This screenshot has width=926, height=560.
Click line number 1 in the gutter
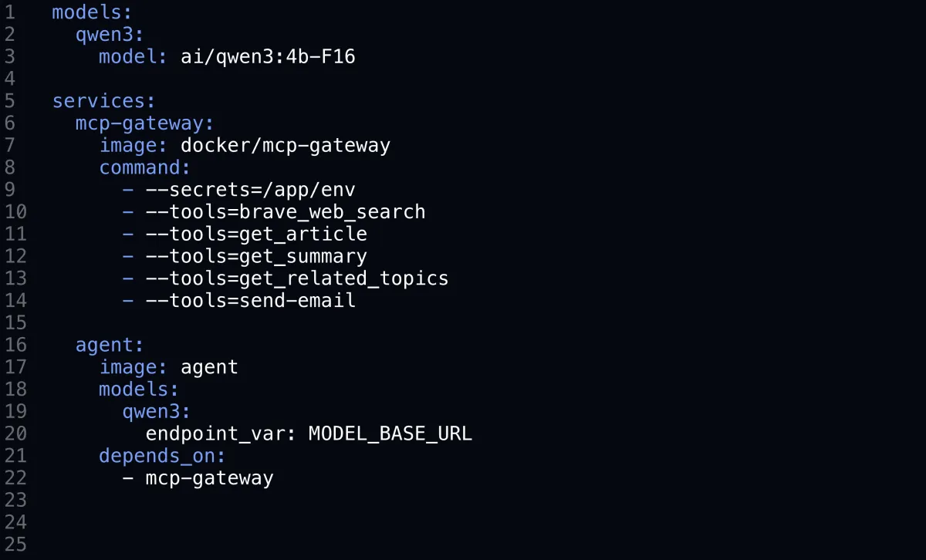[10, 12]
